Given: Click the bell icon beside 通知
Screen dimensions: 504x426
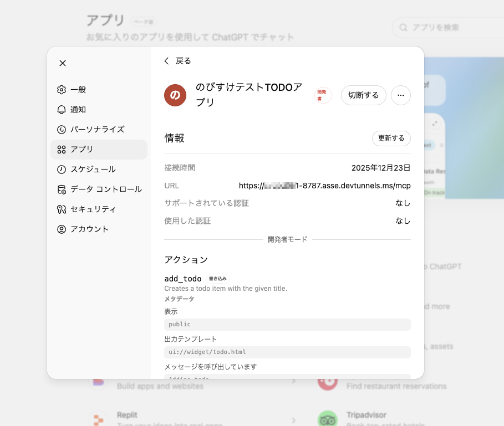Looking at the screenshot, I should point(62,110).
